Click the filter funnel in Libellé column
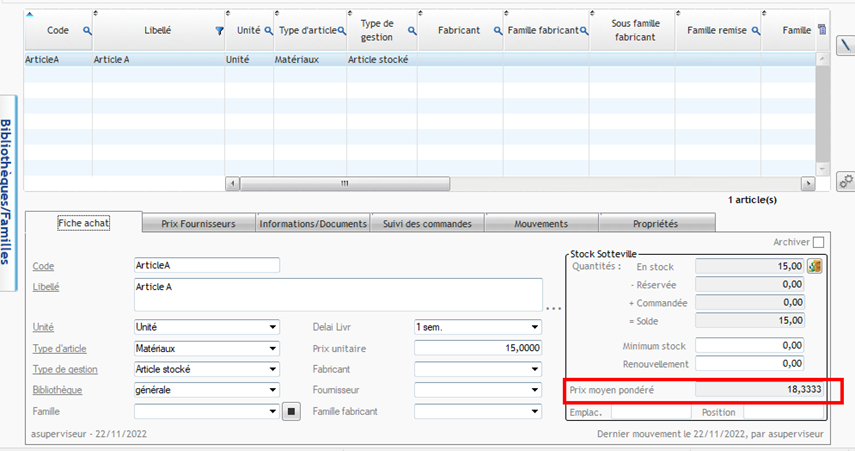 click(x=219, y=31)
